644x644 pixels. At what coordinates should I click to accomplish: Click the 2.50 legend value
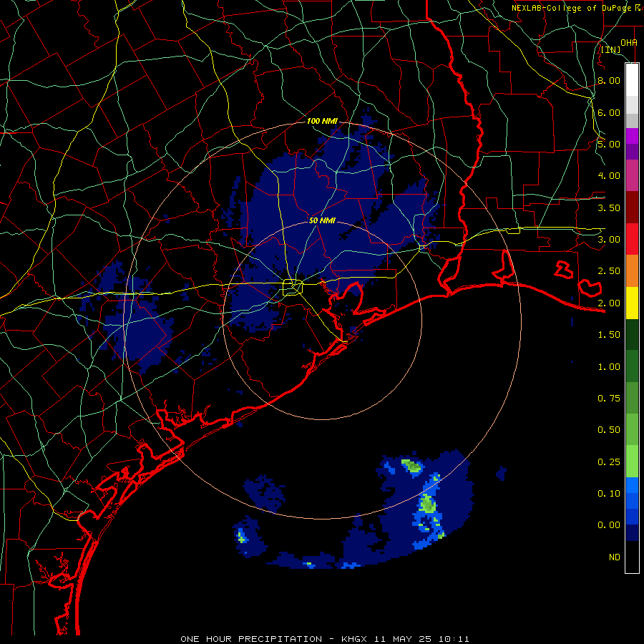pos(609,271)
